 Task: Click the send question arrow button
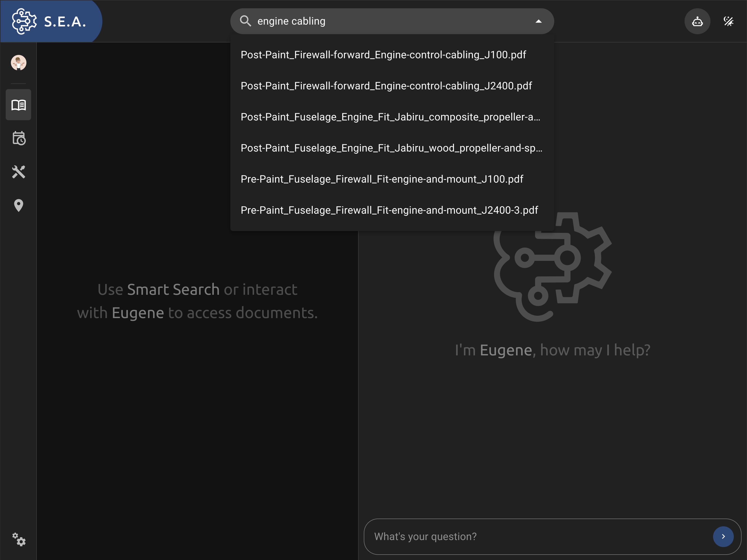point(723,536)
